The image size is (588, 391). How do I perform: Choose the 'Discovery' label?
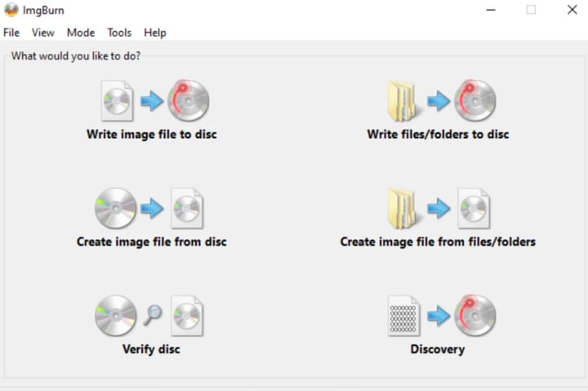pos(438,349)
